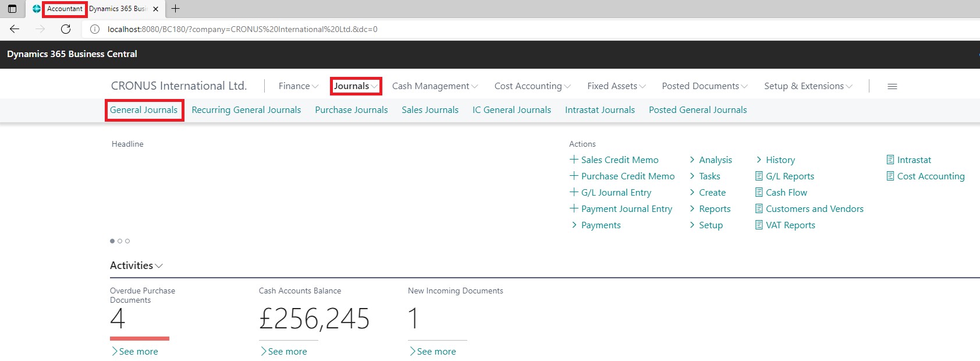980x361 pixels.
Task: Click the plus icon beside Purchase Credit Memo
Action: (574, 175)
